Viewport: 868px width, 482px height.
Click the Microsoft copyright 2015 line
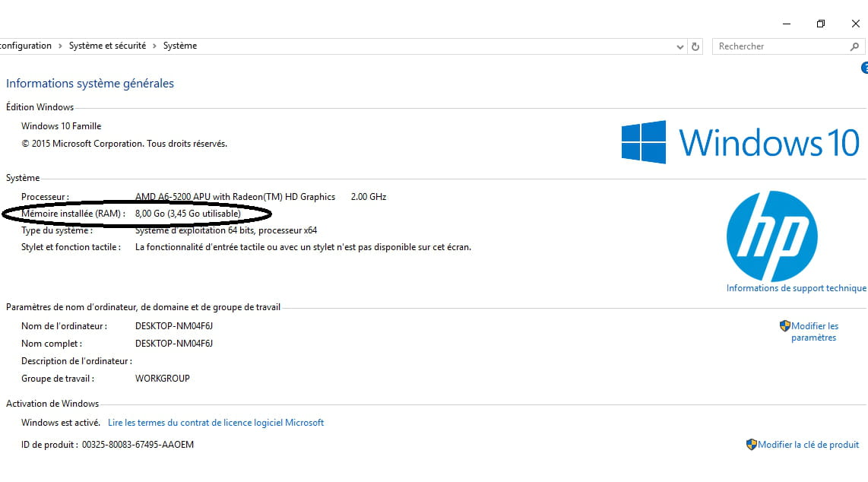click(x=124, y=144)
